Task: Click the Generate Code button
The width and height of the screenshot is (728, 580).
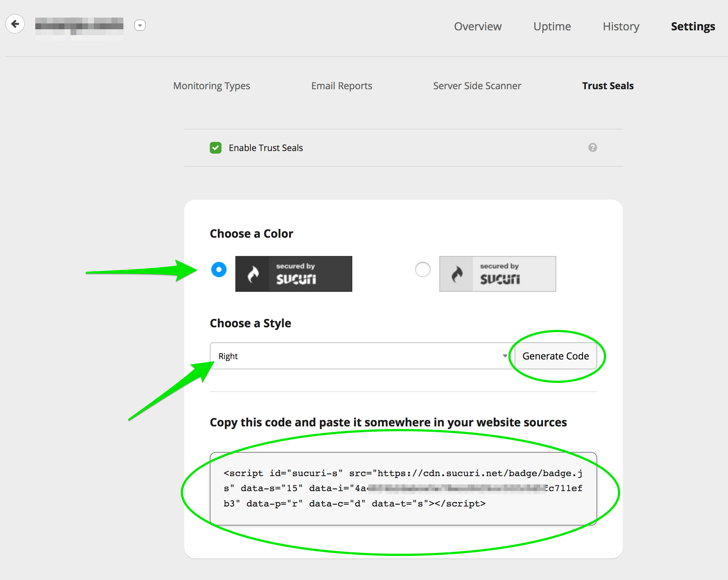Action: 556,356
